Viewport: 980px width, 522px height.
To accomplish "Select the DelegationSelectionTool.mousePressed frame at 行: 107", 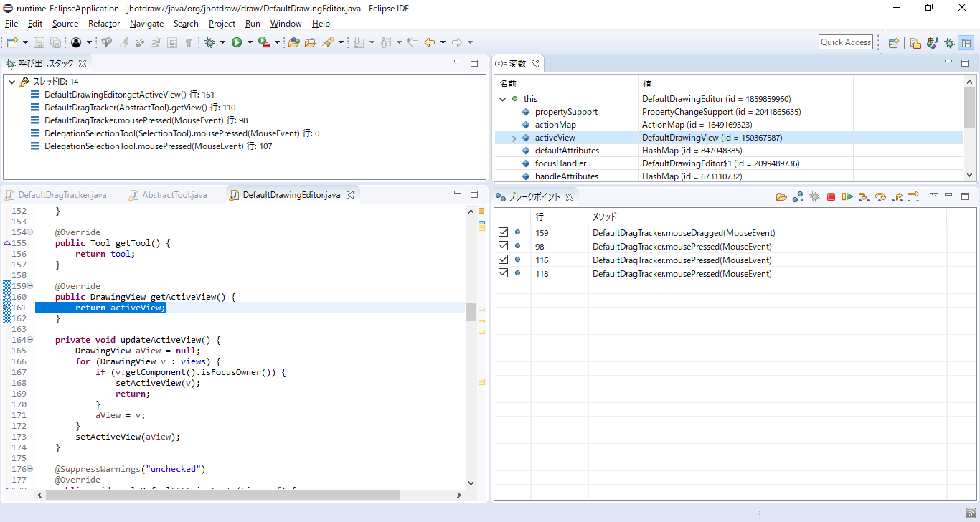I will (x=158, y=146).
